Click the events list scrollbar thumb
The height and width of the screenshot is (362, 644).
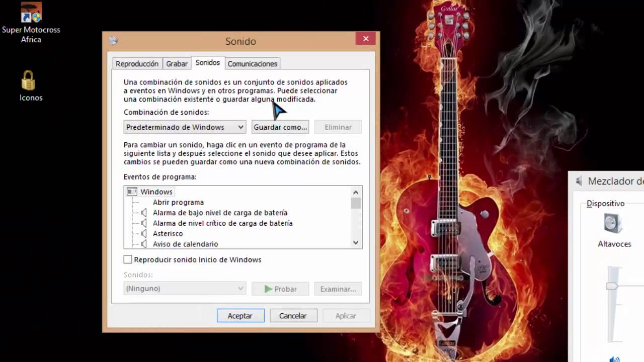click(356, 203)
